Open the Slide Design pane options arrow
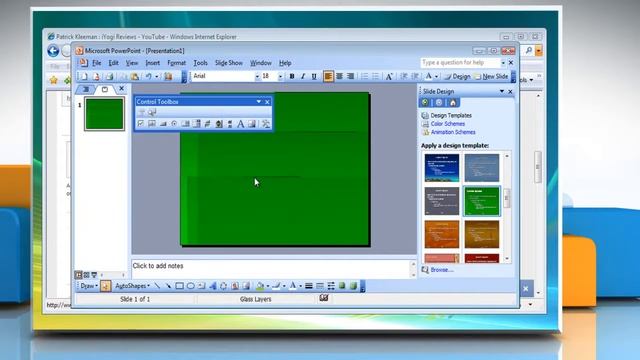The width and height of the screenshot is (640, 360). point(502,91)
